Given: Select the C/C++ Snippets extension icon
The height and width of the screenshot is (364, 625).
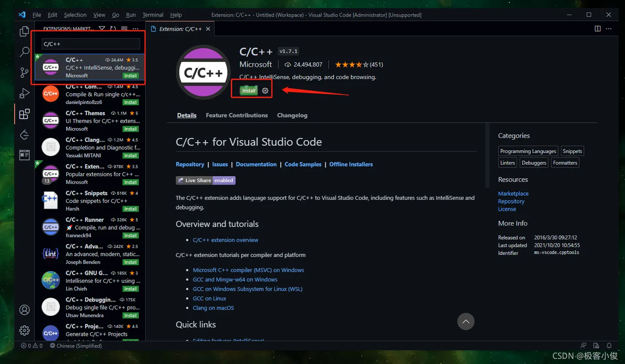Looking at the screenshot, I should [51, 200].
